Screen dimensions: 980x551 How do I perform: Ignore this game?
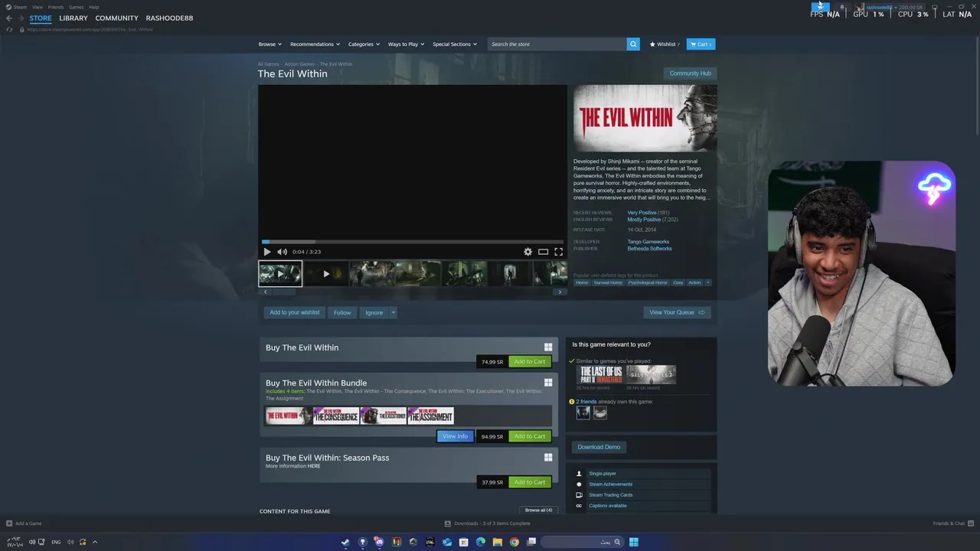click(x=374, y=312)
